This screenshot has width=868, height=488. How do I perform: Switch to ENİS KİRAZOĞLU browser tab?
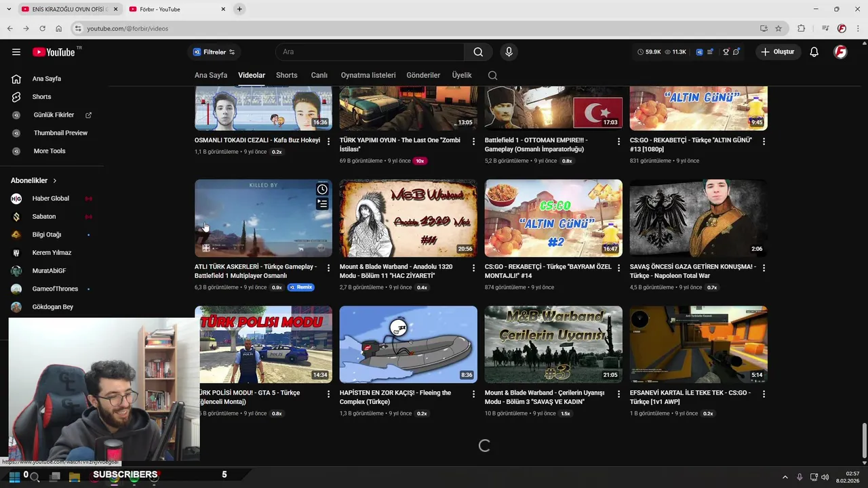[70, 9]
